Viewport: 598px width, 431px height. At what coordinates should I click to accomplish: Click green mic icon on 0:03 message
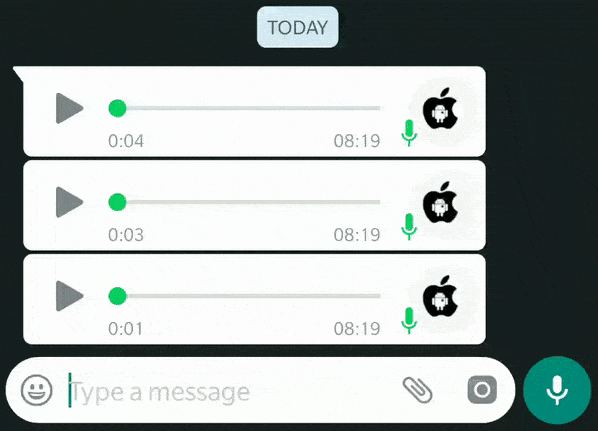(409, 227)
